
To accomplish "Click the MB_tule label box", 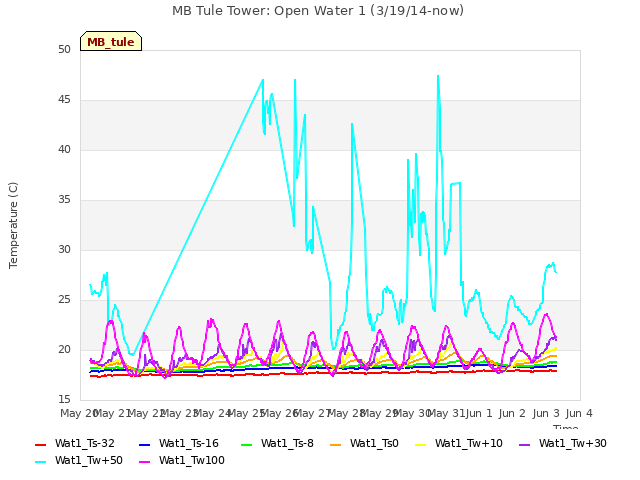I will coord(111,41).
